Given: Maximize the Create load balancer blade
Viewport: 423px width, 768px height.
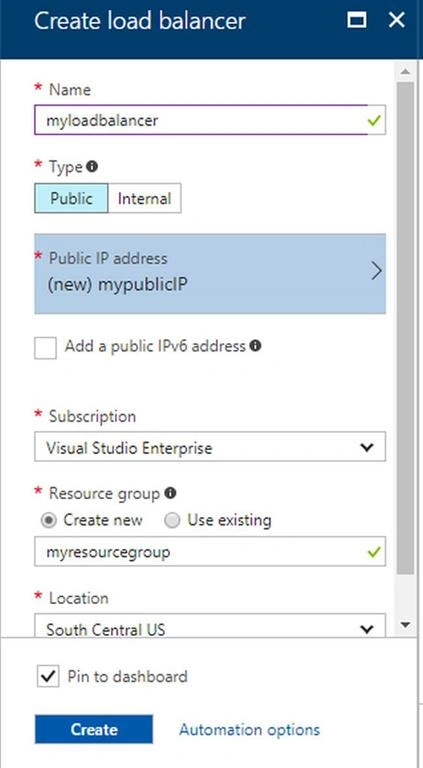Looking at the screenshot, I should click(357, 20).
